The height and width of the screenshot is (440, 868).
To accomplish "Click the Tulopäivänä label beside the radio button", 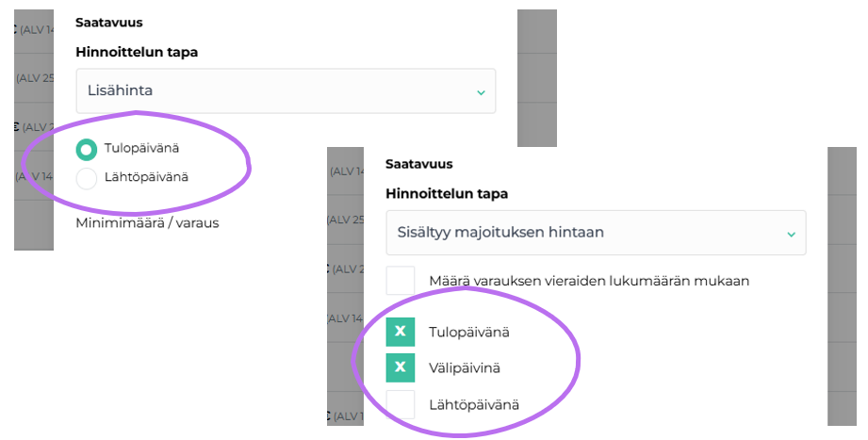I will point(141,148).
